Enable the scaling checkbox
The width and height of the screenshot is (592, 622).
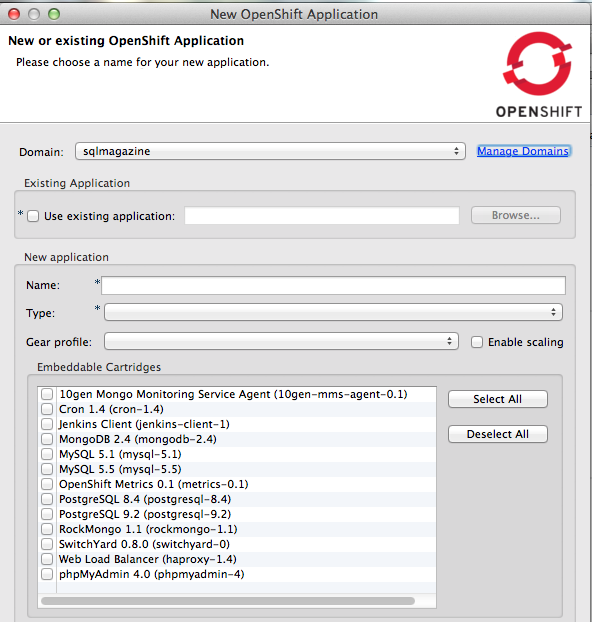pos(477,342)
